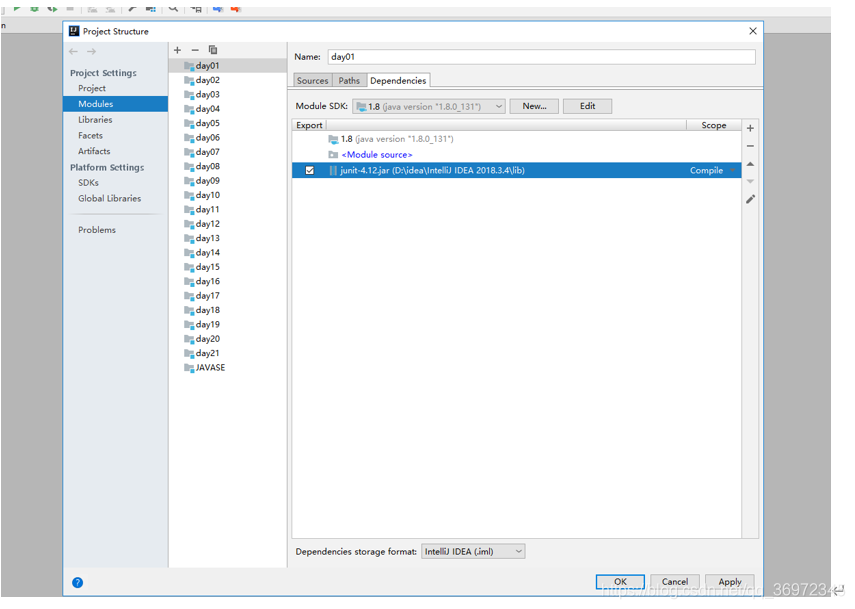
Task: Remove the selected dependency with the minus icon
Action: (750, 146)
